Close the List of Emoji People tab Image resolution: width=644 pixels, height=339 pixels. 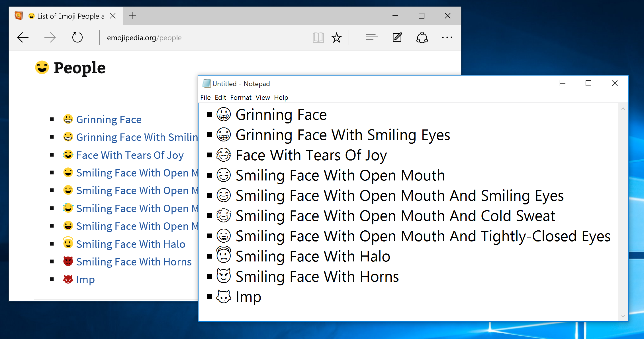pos(113,16)
